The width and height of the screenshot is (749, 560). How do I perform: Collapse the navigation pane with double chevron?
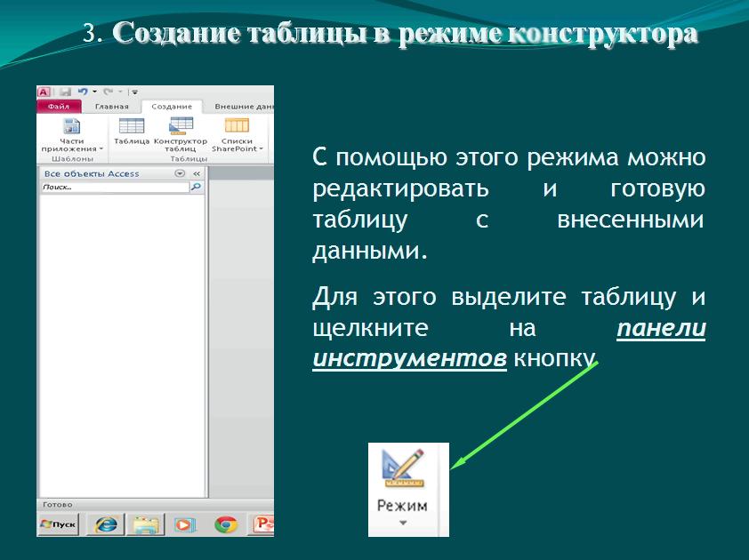coord(197,174)
